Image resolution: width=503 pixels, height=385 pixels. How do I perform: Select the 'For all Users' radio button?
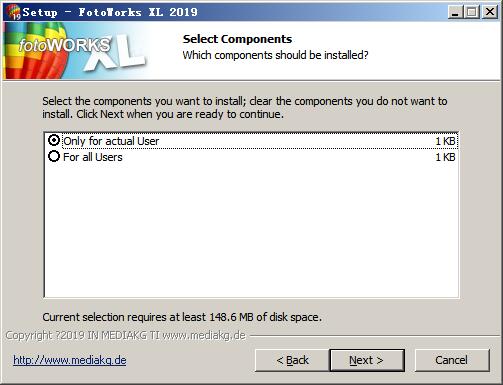pyautogui.click(x=54, y=156)
